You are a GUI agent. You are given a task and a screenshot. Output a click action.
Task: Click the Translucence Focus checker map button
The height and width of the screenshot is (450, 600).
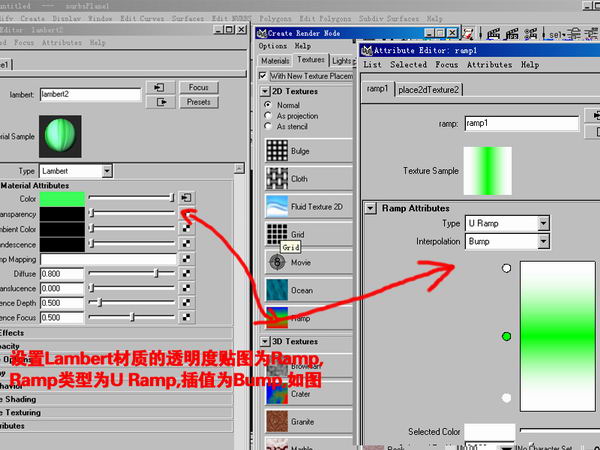pos(186,317)
